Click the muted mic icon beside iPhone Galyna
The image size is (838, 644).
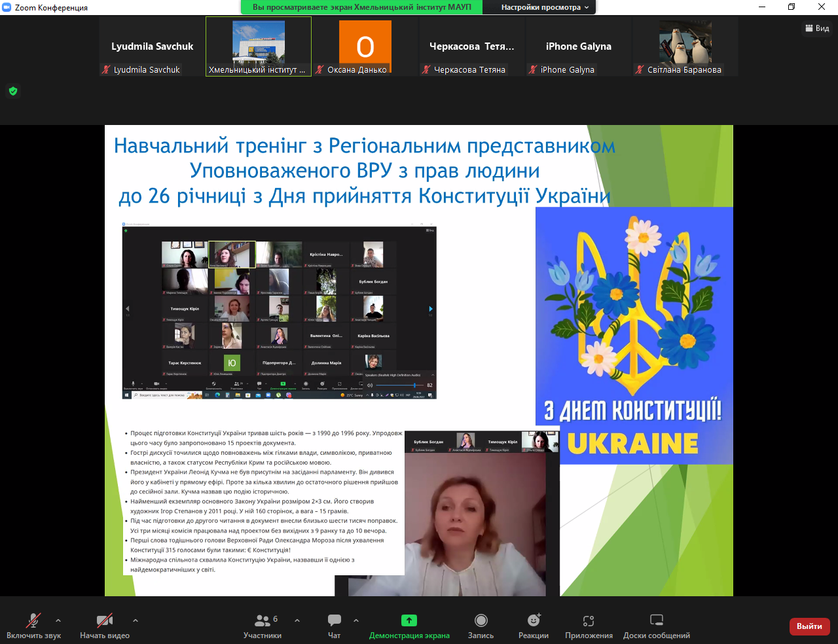tap(534, 69)
